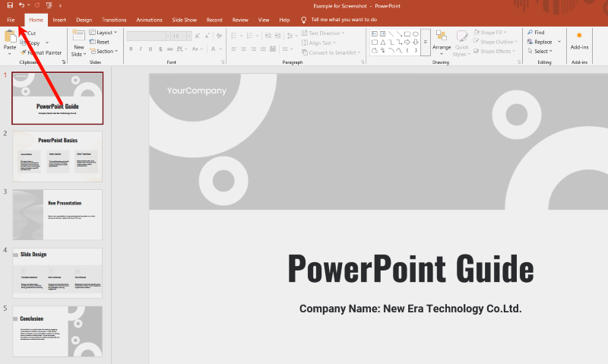Justify the paragraph text
This screenshot has width=608, height=364.
pos(263,49)
